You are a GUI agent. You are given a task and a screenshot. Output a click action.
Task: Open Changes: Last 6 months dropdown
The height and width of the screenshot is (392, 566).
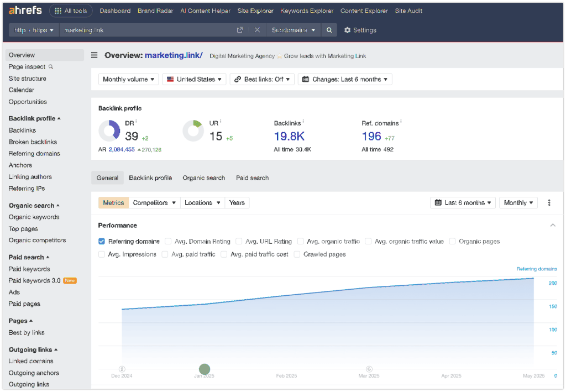[345, 79]
